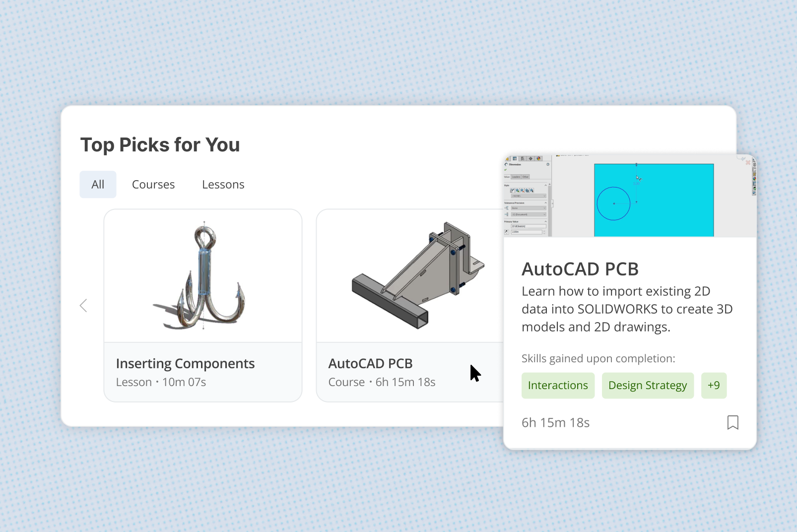The height and width of the screenshot is (532, 797).
Task: Select the All filter tab
Action: [98, 185]
